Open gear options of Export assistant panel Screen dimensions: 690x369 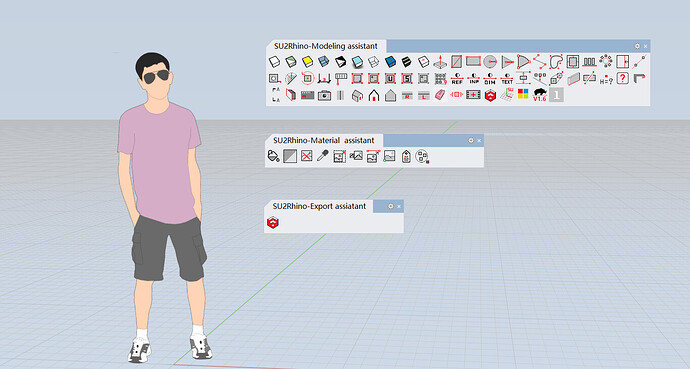390,206
